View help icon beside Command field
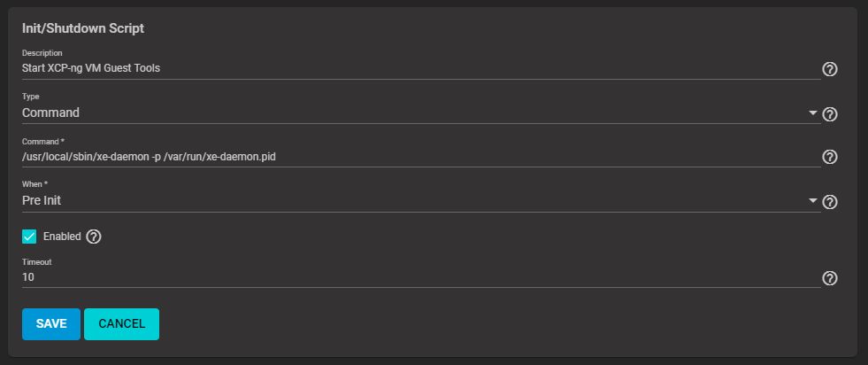This screenshot has width=868, height=365. [829, 157]
